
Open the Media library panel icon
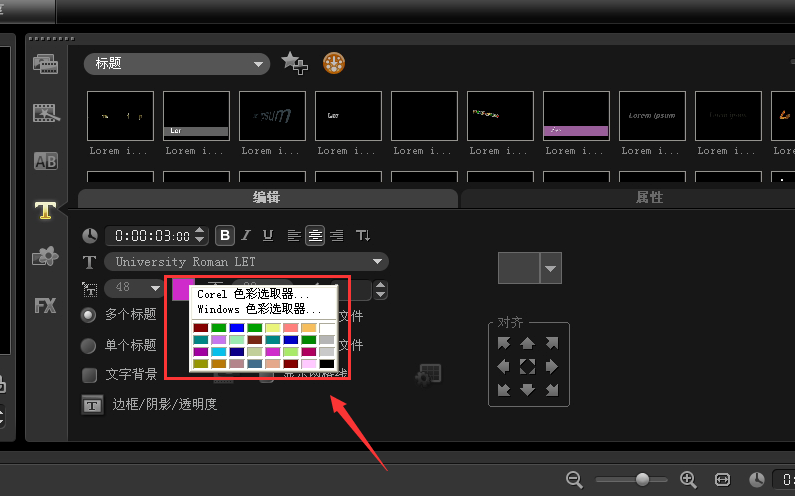click(x=45, y=64)
